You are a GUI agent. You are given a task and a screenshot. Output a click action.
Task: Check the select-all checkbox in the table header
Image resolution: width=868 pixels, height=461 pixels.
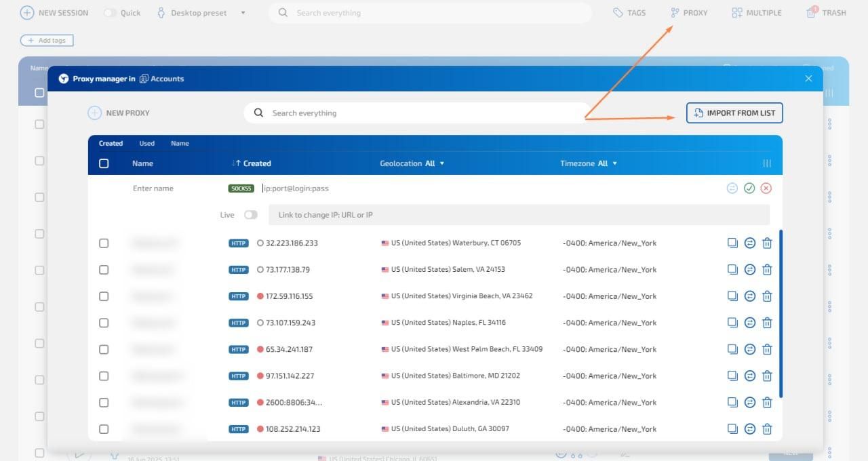pyautogui.click(x=104, y=163)
